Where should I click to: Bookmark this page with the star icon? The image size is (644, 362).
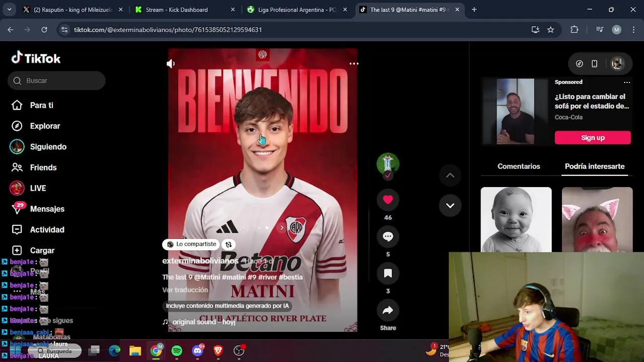click(x=550, y=30)
